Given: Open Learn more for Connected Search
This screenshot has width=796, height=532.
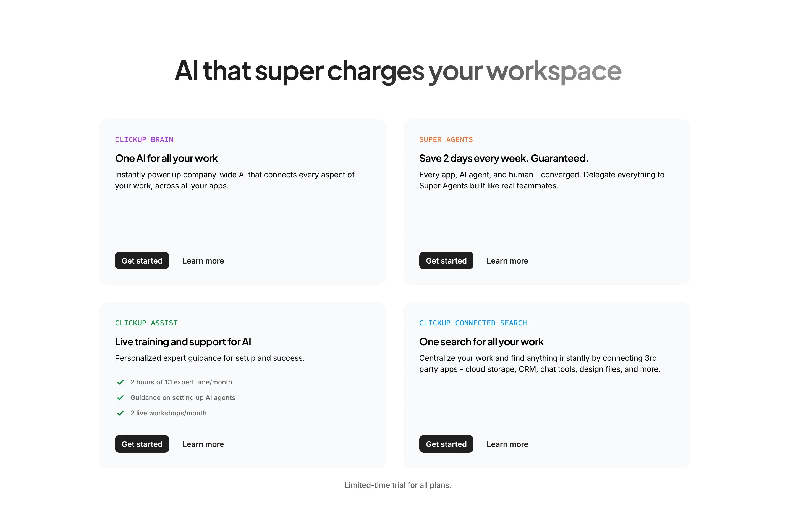Looking at the screenshot, I should [x=507, y=444].
